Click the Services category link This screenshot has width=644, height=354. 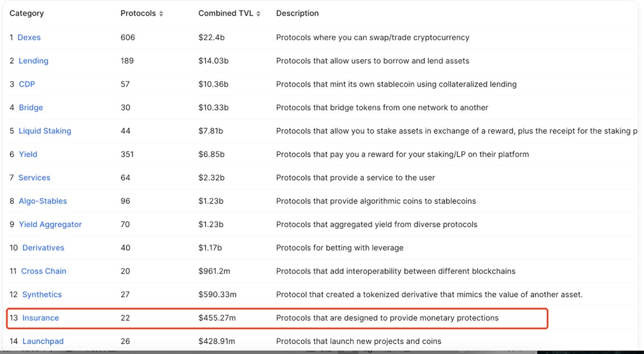[x=35, y=178]
